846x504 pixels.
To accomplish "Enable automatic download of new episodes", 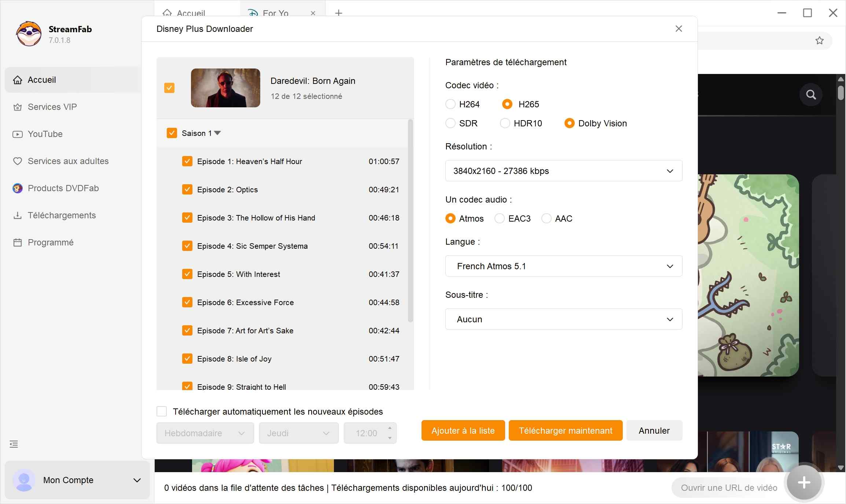I will click(x=162, y=411).
